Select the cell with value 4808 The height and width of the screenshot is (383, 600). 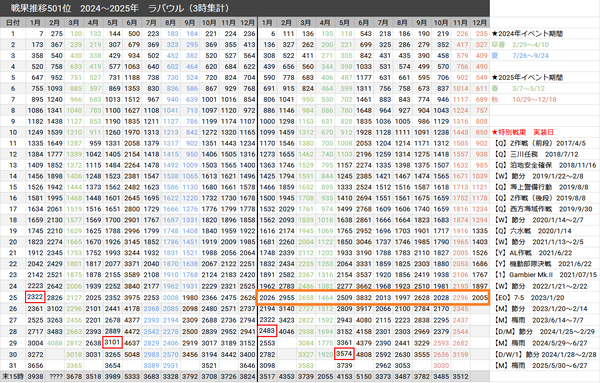pyautogui.click(x=364, y=355)
